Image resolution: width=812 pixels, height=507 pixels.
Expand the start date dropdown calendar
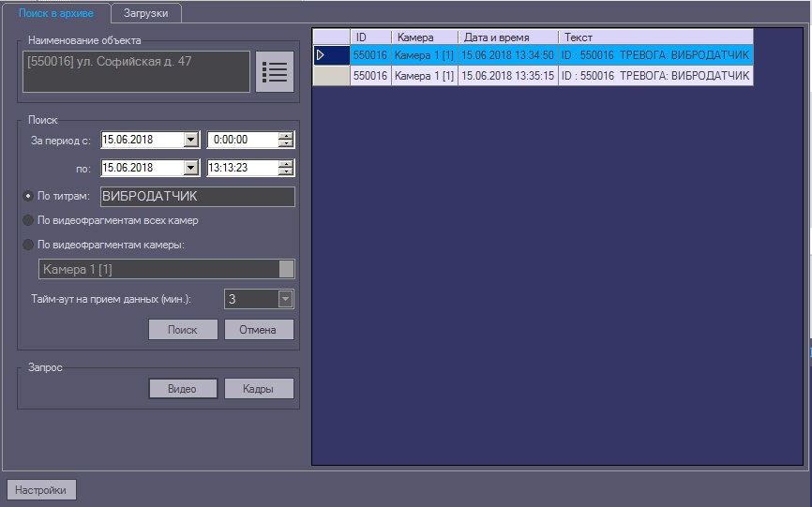click(x=191, y=140)
